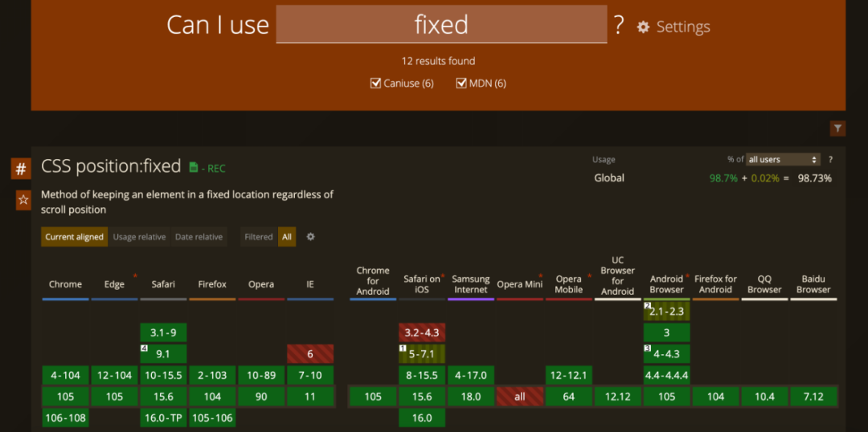Click Opera Mini column header

tap(520, 284)
